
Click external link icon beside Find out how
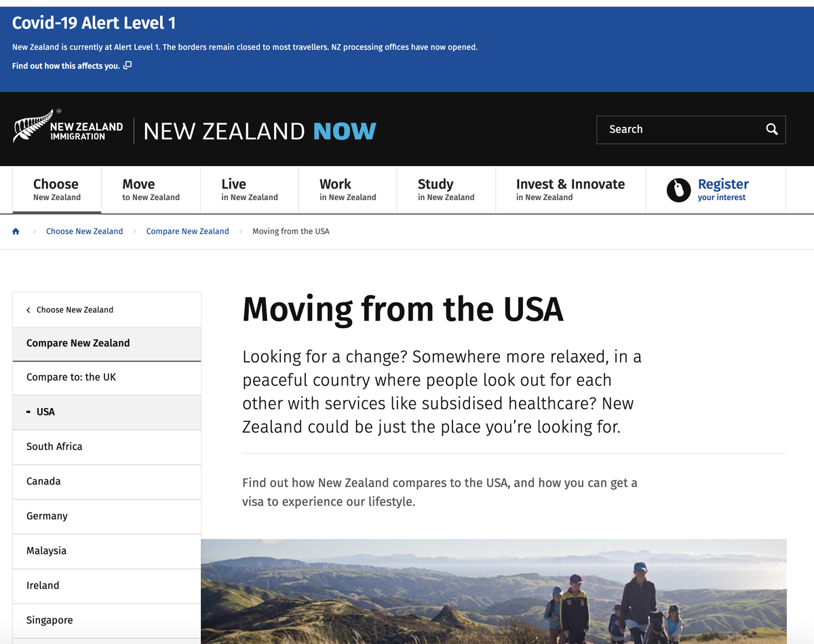(128, 65)
